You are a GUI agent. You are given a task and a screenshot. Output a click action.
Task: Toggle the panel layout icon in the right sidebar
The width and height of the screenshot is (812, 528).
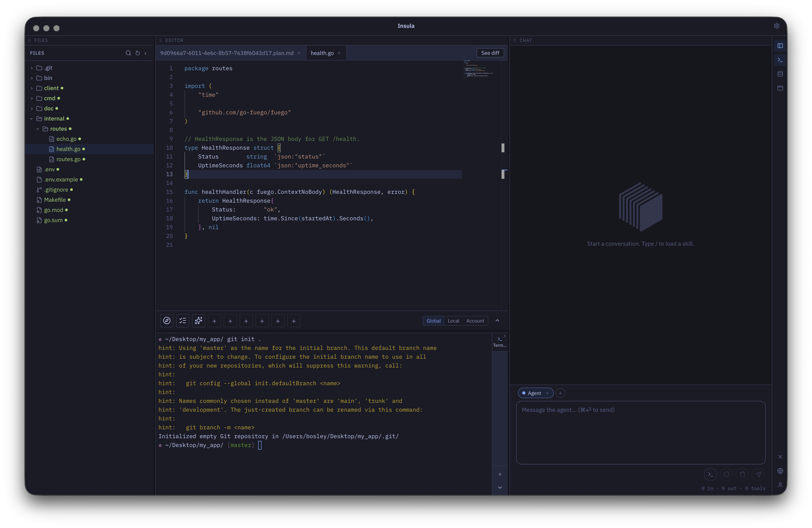point(780,46)
